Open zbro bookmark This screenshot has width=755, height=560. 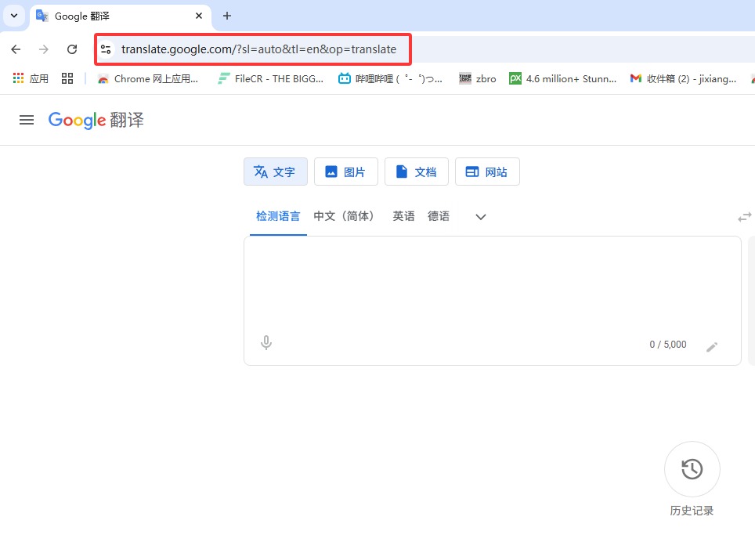coord(477,78)
